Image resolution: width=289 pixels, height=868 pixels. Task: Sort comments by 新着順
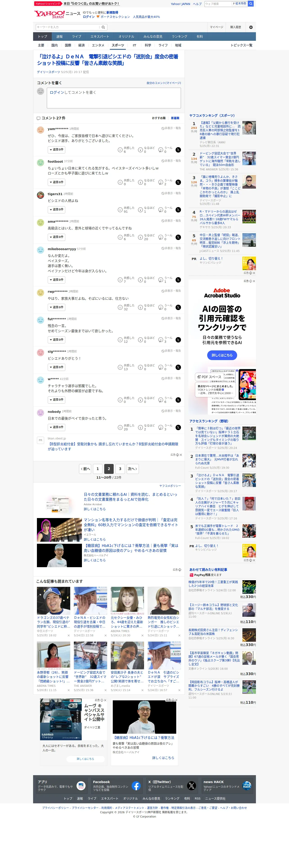coord(175,118)
